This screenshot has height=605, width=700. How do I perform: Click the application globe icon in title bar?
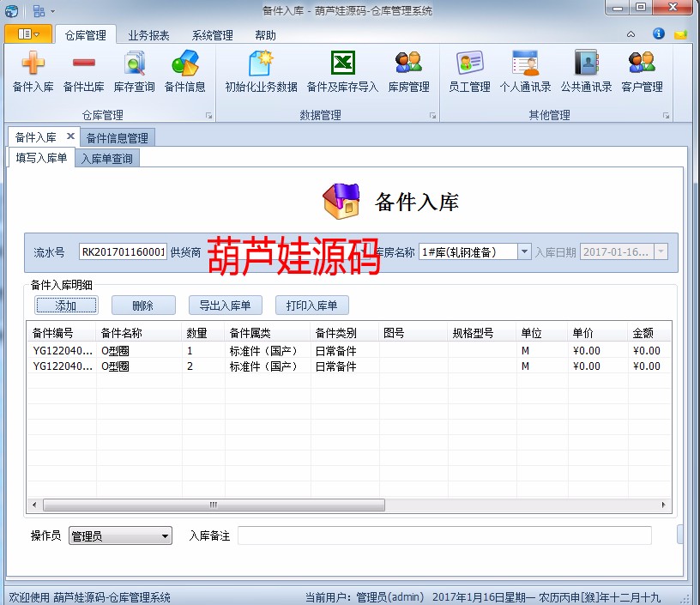click(x=12, y=10)
